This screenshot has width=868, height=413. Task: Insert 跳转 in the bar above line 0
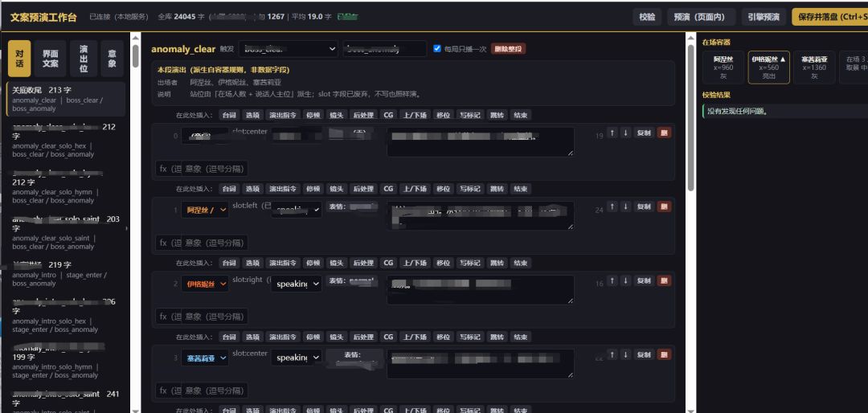(497, 115)
